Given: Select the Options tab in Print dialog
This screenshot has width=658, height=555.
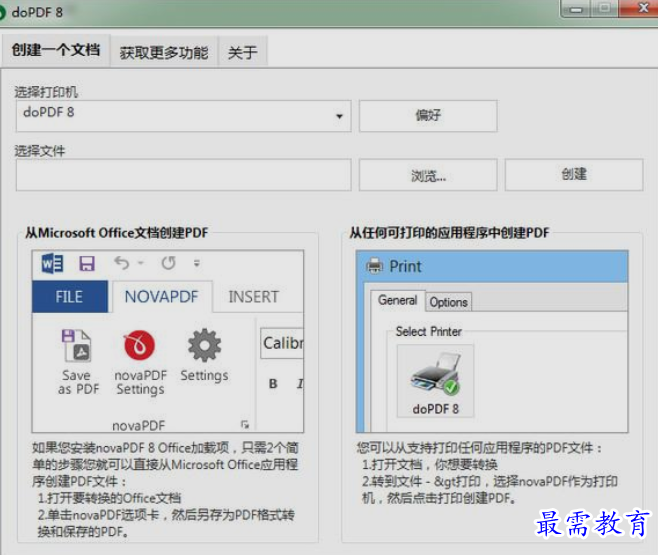Looking at the screenshot, I should coord(449,302).
